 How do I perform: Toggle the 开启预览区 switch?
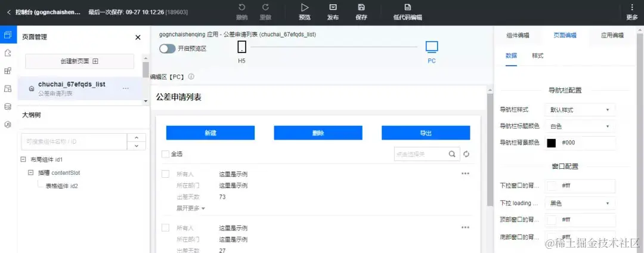tap(167, 48)
